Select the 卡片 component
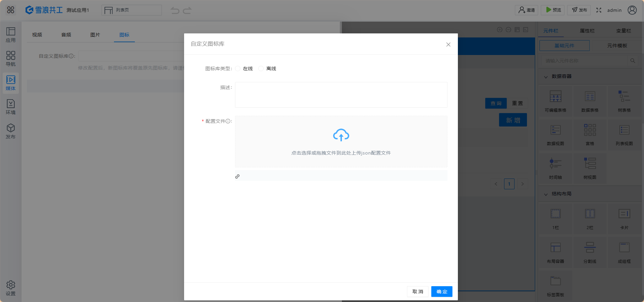Image resolution: width=644 pixels, height=302 pixels. [624, 219]
